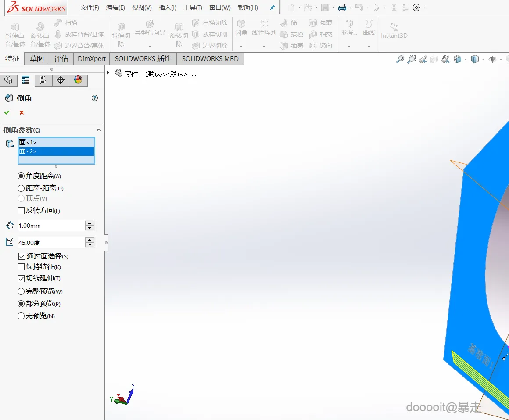Click the View Orientation cube icon
The height and width of the screenshot is (420, 509).
(458, 59)
